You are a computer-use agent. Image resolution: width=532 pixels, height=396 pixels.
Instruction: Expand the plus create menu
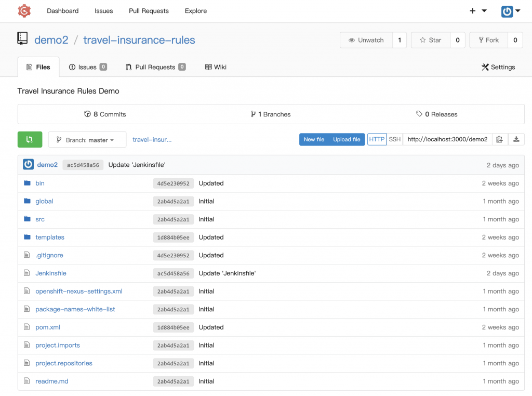pos(478,11)
